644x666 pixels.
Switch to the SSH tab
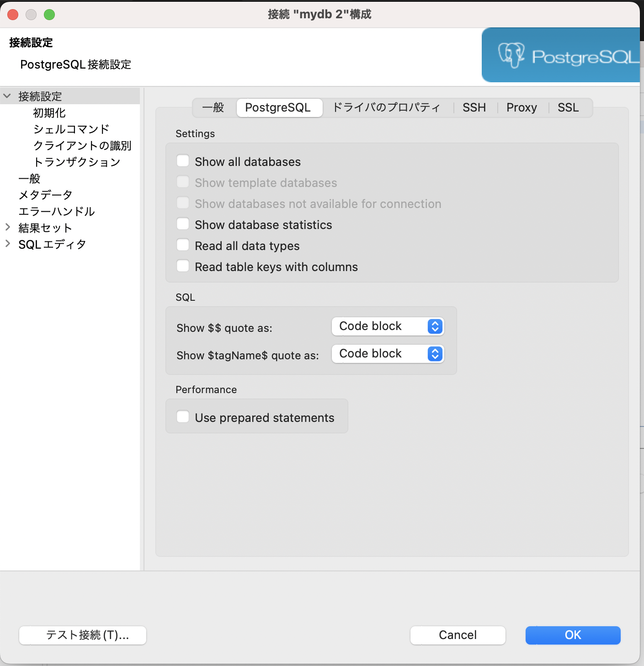point(474,107)
